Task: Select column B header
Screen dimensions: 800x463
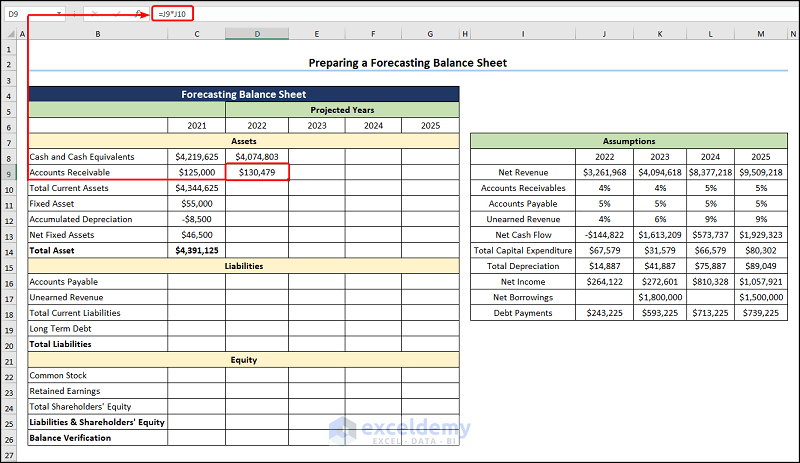Action: (97, 34)
